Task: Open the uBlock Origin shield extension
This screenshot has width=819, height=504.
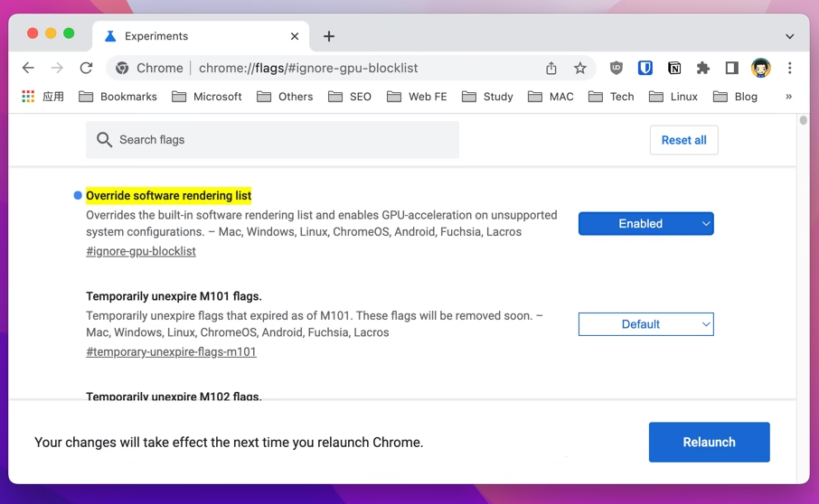Action: 617,68
